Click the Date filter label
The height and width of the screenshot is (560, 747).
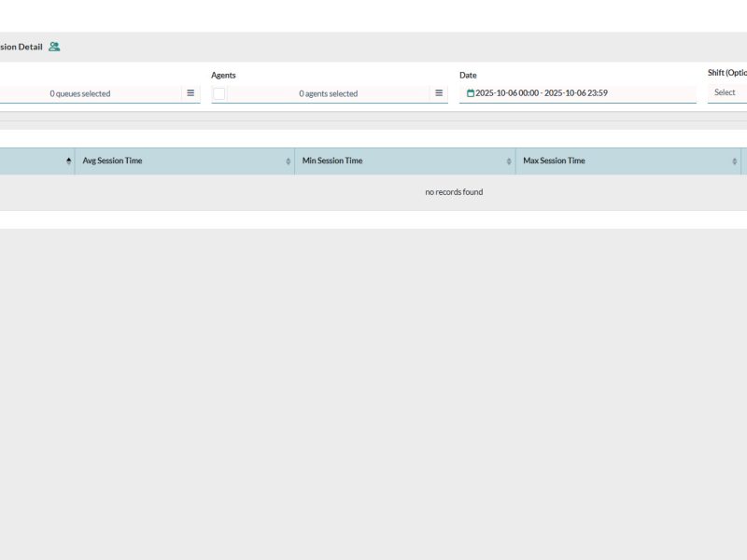tap(466, 75)
